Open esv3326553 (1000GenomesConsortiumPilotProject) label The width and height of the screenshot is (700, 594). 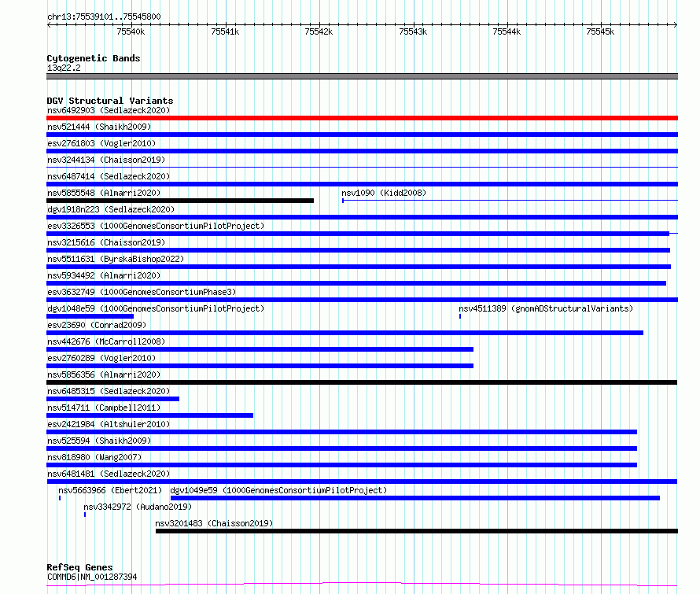[x=156, y=226]
